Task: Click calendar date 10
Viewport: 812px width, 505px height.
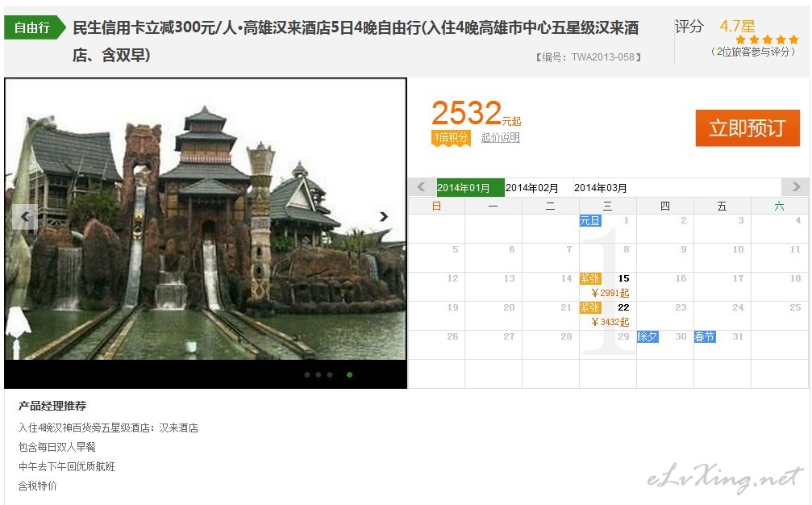Action: pyautogui.click(x=738, y=249)
